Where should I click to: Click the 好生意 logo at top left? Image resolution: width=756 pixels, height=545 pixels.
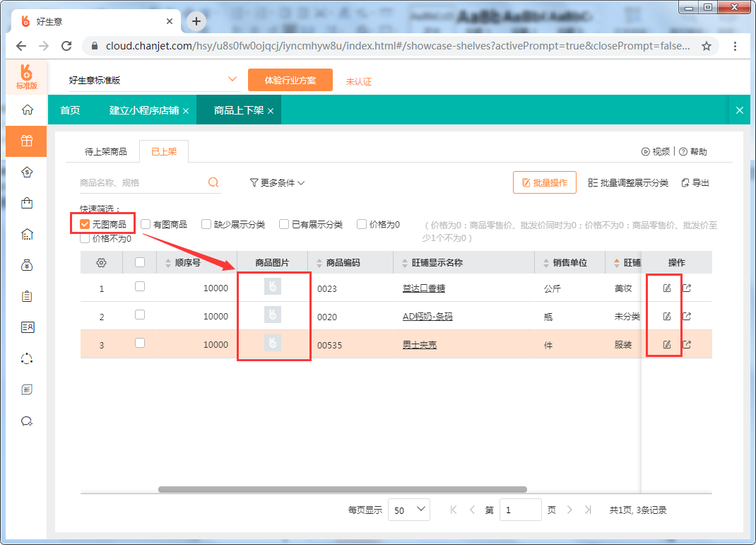click(x=27, y=76)
